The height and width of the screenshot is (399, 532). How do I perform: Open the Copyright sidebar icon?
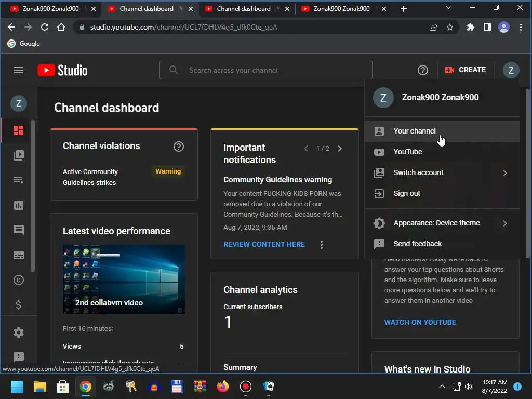(19, 280)
